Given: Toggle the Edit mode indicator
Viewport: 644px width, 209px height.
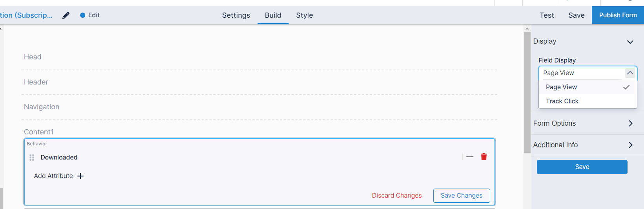Looking at the screenshot, I should (90, 15).
